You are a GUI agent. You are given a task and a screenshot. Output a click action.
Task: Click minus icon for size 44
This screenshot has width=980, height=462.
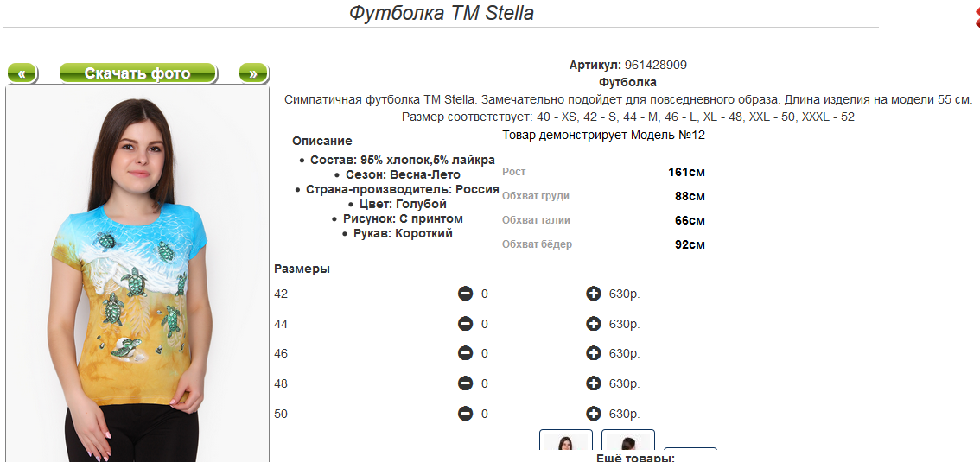click(x=465, y=324)
